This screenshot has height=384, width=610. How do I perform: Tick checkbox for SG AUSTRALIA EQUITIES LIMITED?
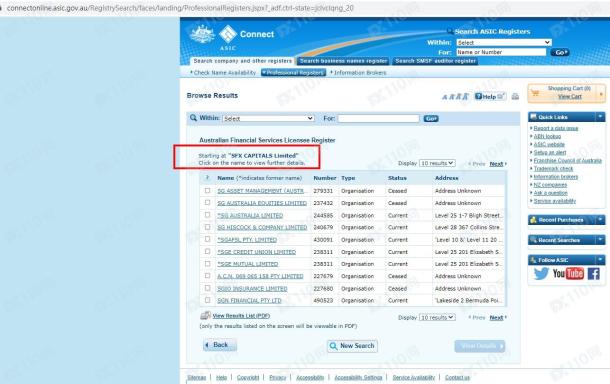(x=207, y=203)
